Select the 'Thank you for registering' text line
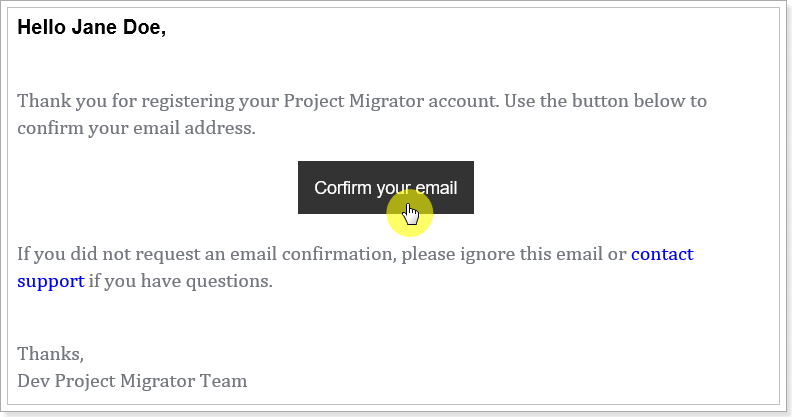The height and width of the screenshot is (417, 792). pos(362,101)
